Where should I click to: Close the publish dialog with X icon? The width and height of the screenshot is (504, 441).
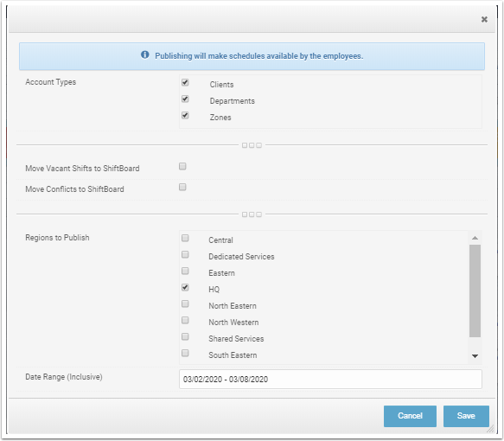(484, 20)
